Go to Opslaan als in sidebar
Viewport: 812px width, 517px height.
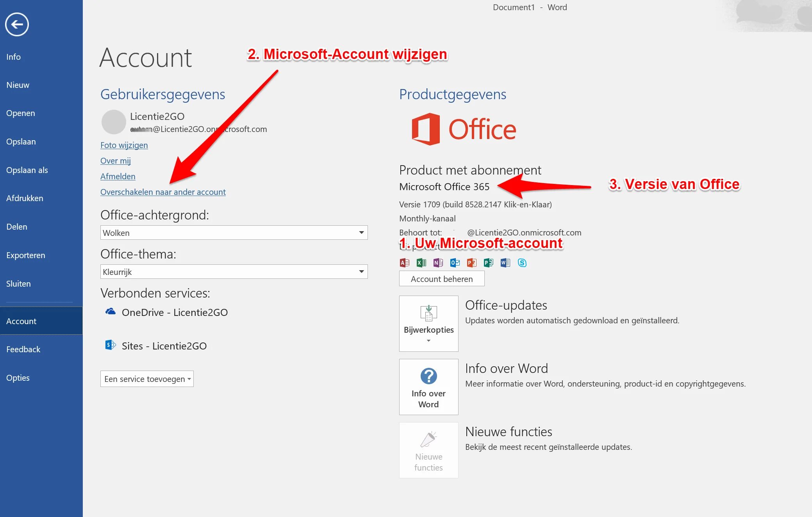click(x=27, y=170)
